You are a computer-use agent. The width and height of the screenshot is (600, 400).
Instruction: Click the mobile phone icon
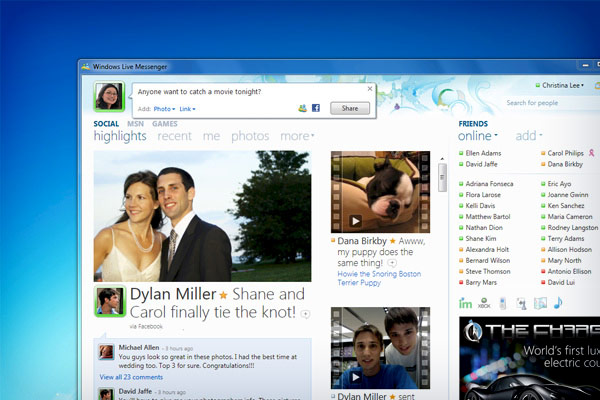click(503, 304)
